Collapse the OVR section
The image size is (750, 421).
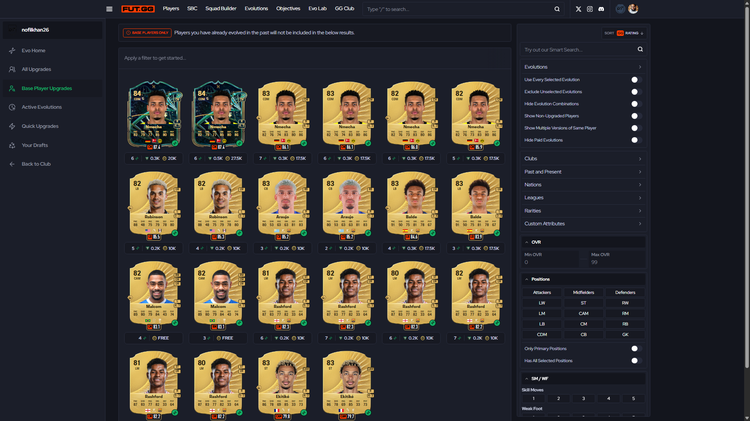coord(583,242)
